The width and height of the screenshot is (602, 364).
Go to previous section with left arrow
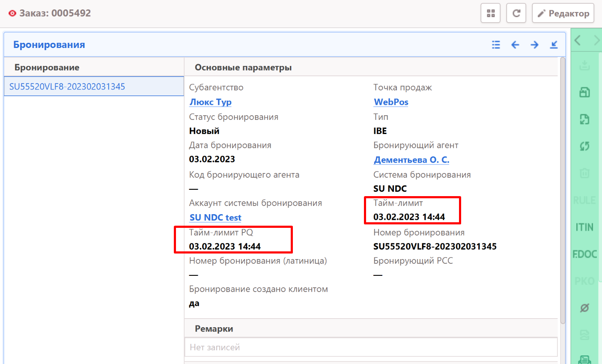tap(515, 45)
